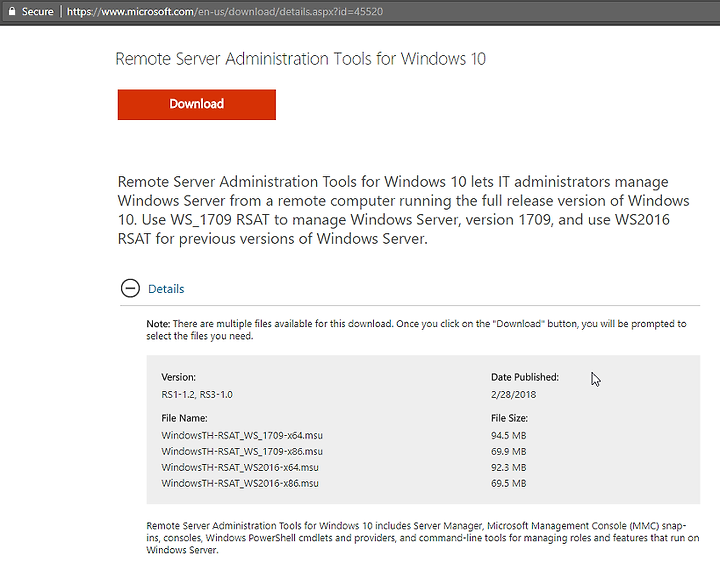Select file name WindowsTH-RSAT_WS2016-x86.msu
Viewport: 720px width, 577px height.
(x=240, y=483)
